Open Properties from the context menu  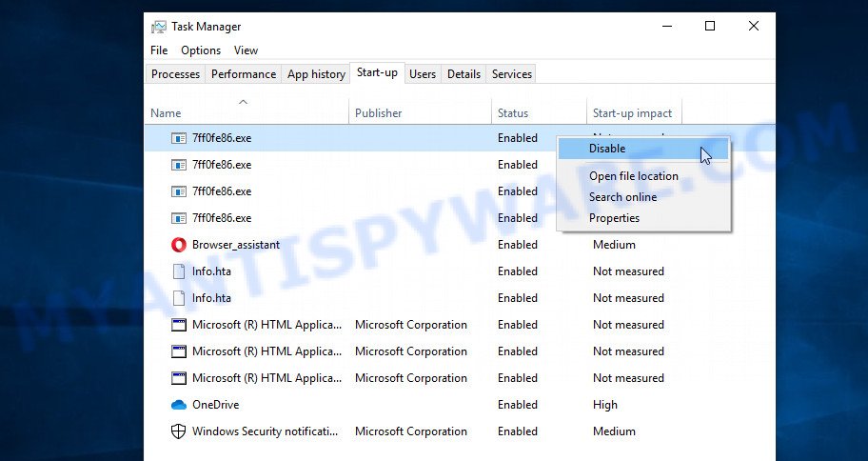tap(643, 218)
